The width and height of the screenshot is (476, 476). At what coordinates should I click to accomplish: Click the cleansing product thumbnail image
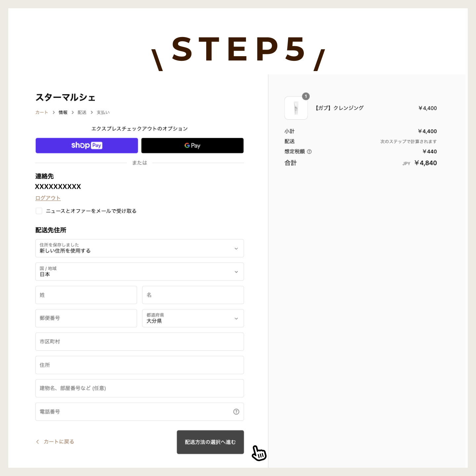[296, 108]
